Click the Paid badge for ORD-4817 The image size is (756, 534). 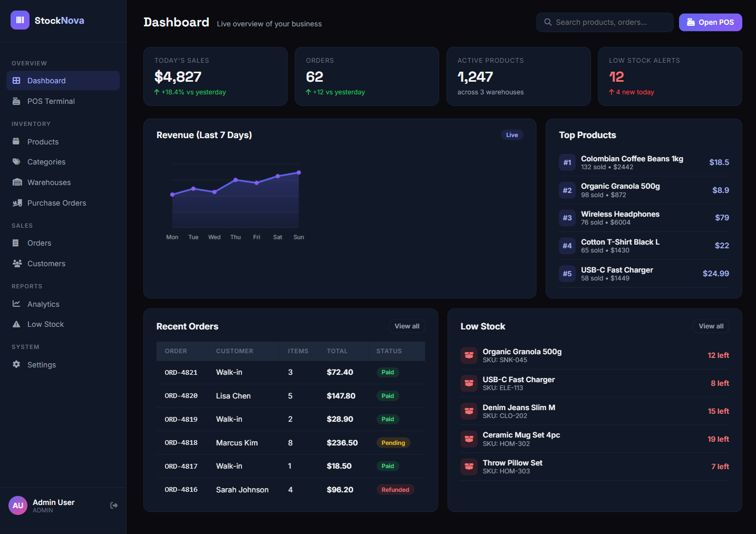pos(387,466)
